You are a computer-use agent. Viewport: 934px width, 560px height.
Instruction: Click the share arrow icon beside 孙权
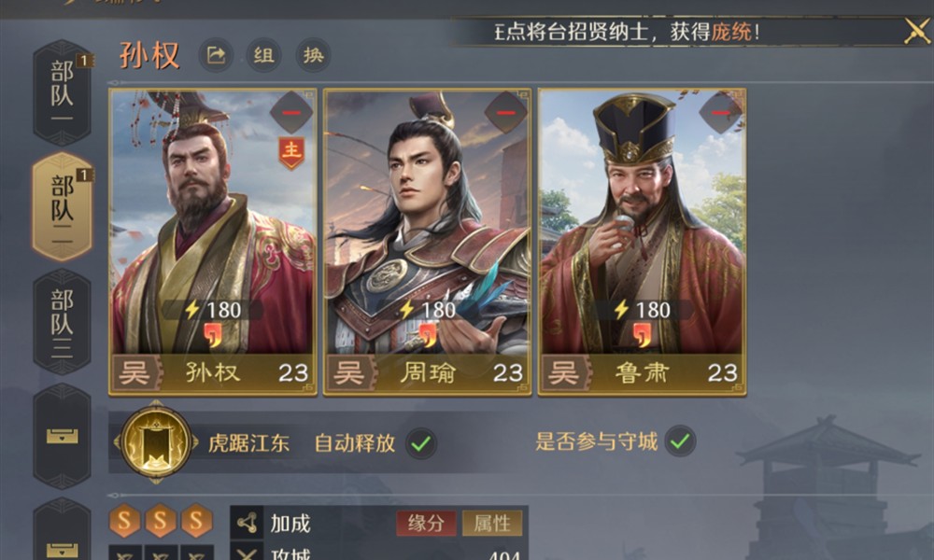(x=216, y=55)
